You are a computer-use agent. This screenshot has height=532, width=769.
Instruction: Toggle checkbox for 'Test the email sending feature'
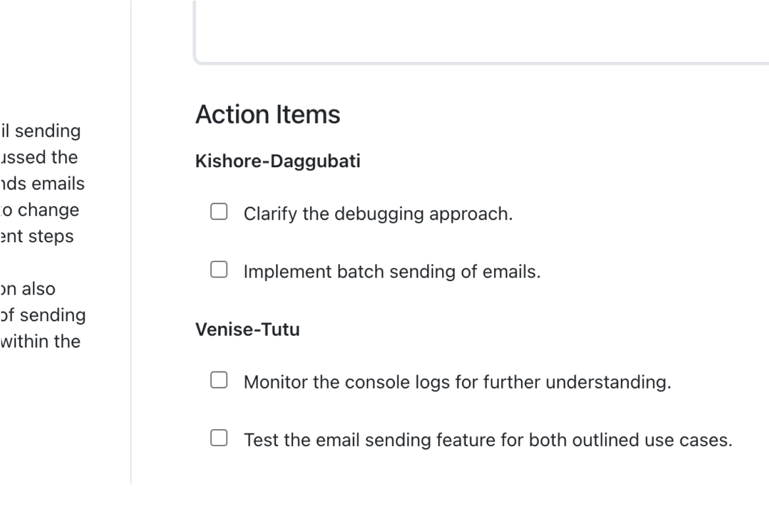[219, 437]
